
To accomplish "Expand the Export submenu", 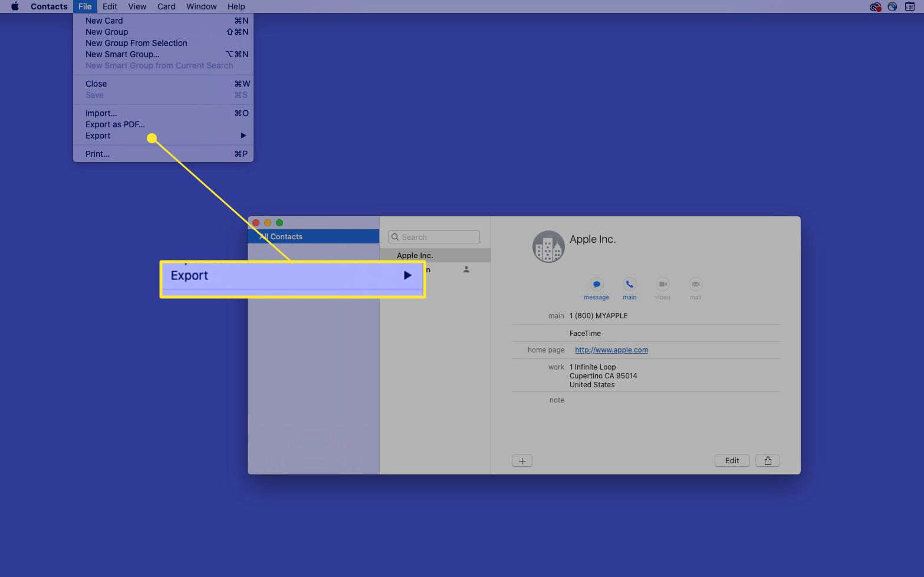I will point(163,136).
